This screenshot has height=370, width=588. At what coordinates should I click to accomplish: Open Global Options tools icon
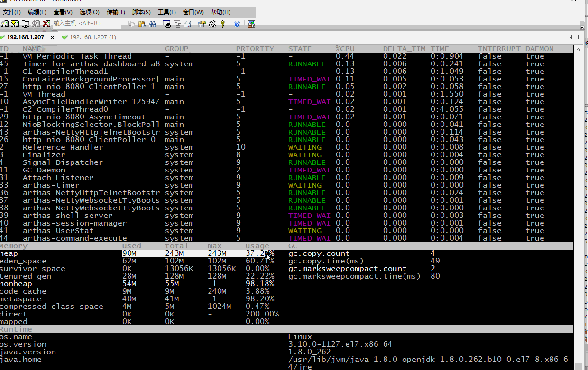pyautogui.click(x=212, y=24)
